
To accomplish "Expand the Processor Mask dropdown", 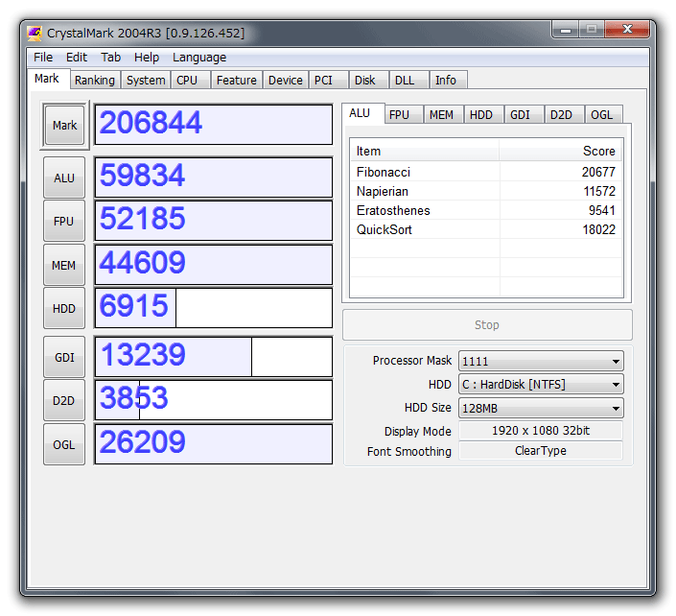I will [541, 361].
